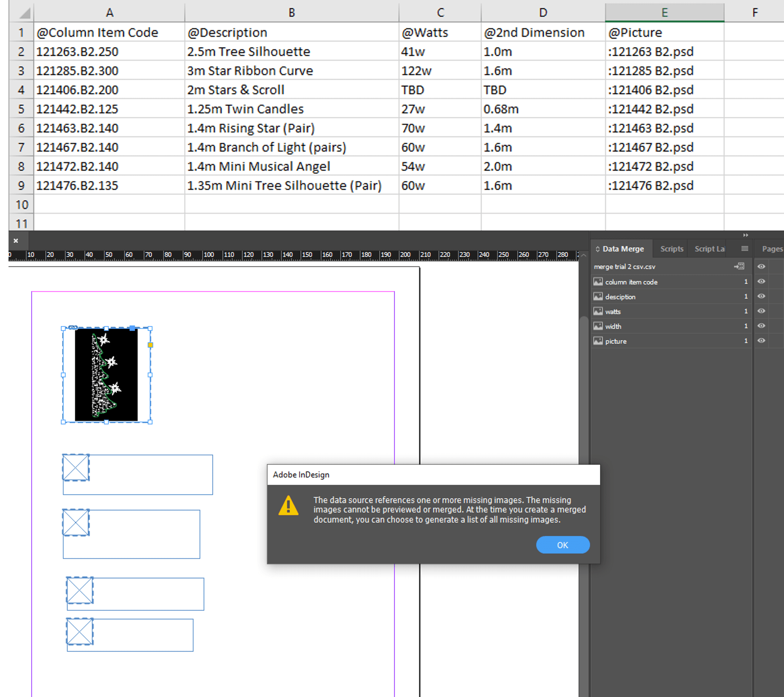Toggle visibility eye next to the picture row
784x697 pixels.
point(761,340)
